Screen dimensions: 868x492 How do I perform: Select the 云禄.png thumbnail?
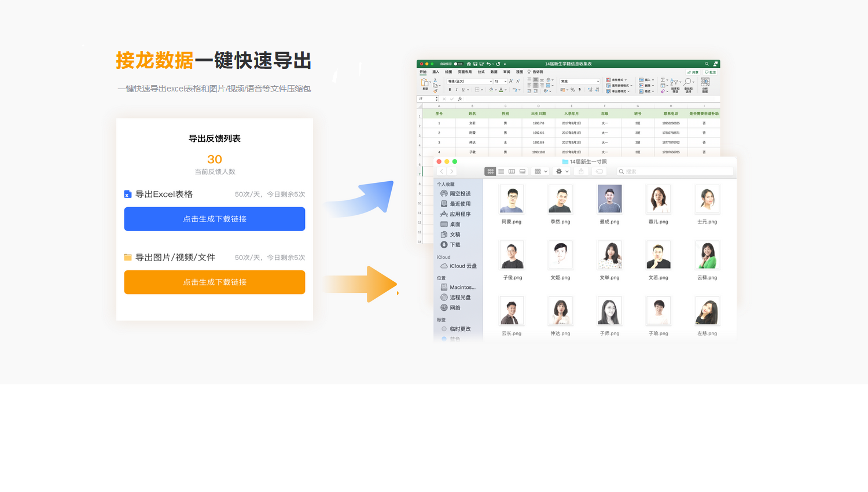point(707,255)
